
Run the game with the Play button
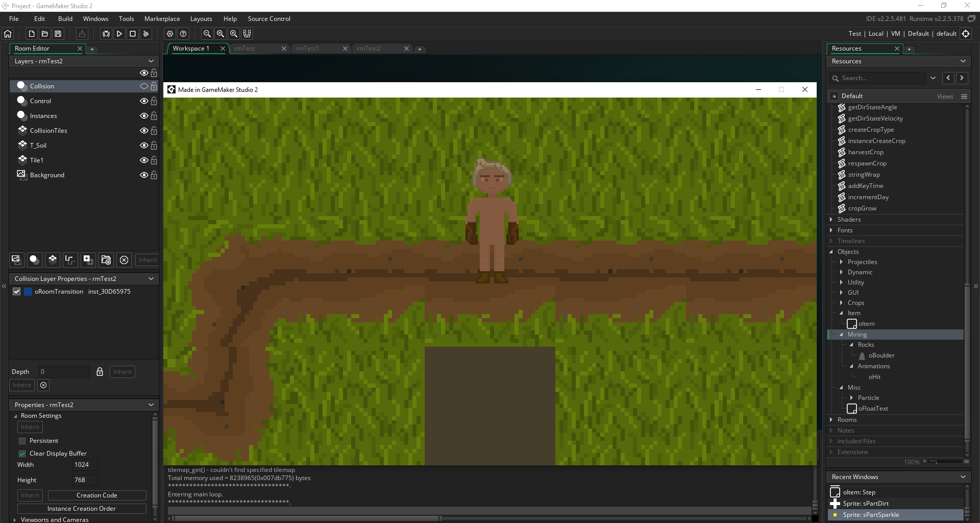pos(119,34)
